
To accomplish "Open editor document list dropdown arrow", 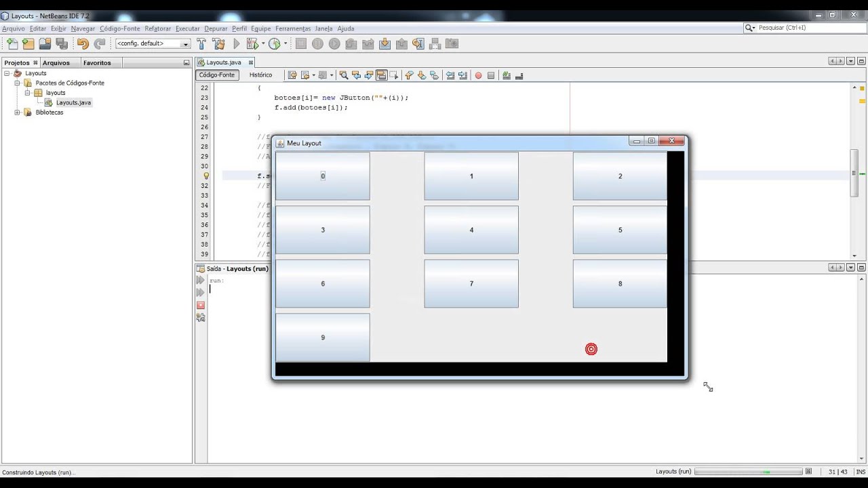I will tap(850, 62).
